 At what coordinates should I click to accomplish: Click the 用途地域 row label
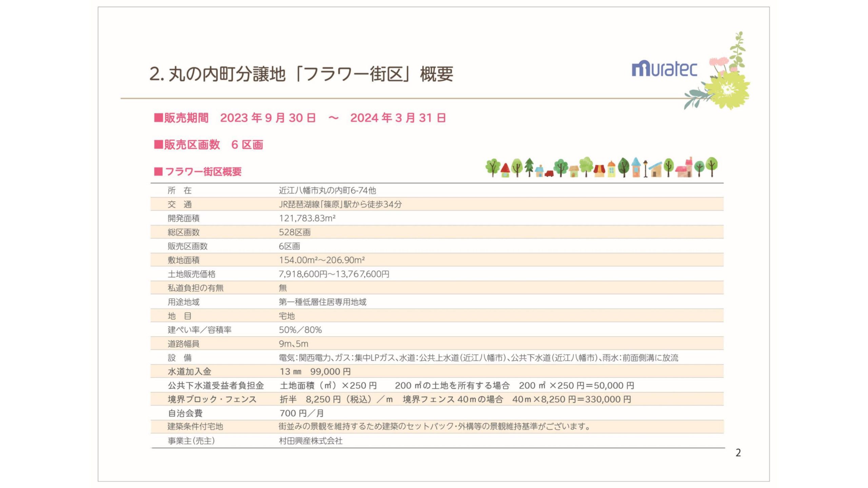(x=183, y=302)
